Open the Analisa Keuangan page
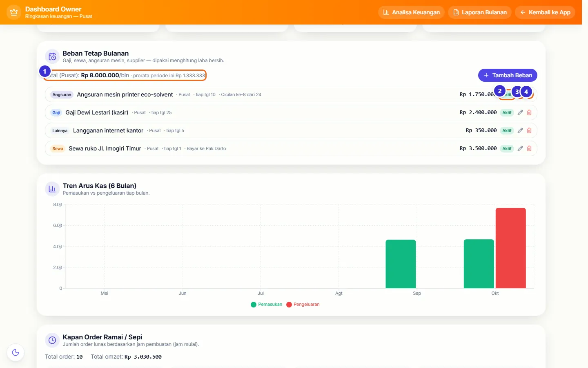 411,12
